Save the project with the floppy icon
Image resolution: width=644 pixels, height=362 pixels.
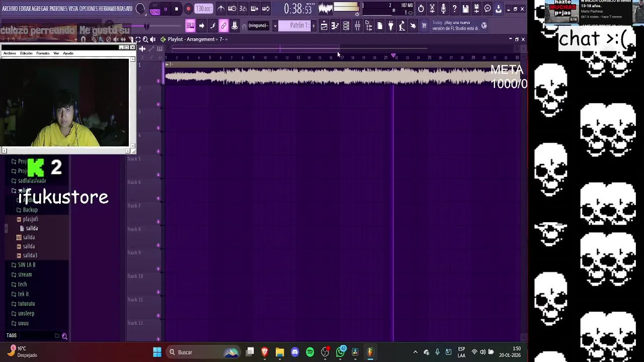[x=465, y=9]
